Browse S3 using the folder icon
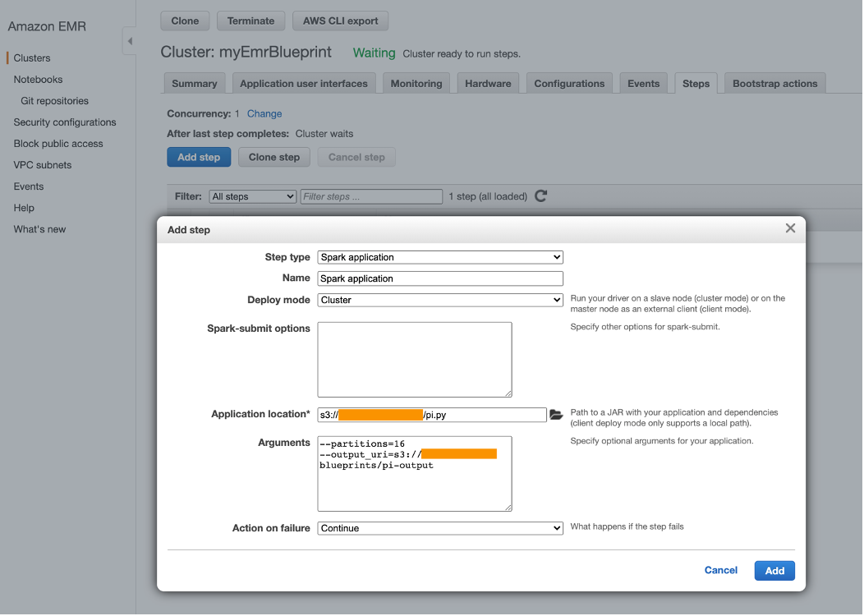864x616 pixels. (x=557, y=415)
